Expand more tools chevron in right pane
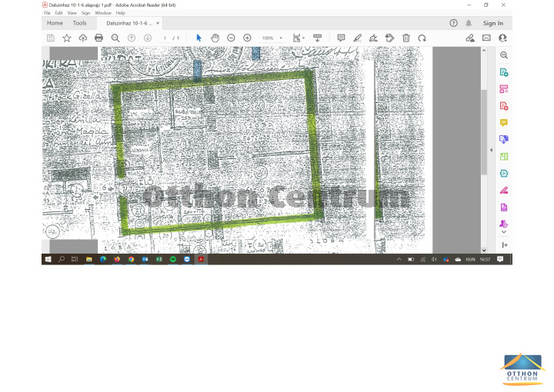The width and height of the screenshot is (554, 392). pyautogui.click(x=504, y=232)
